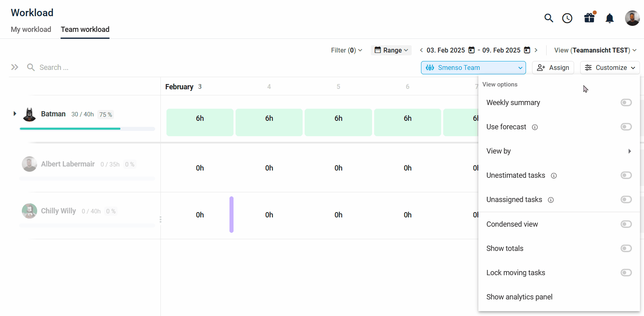Image resolution: width=644 pixels, height=316 pixels.
Task: Click info icon next to Use forecast
Action: coord(535,127)
